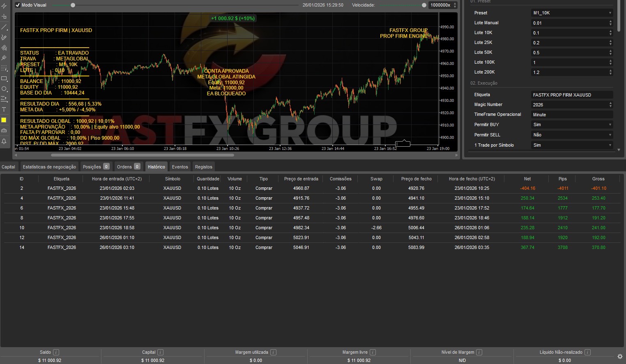Open the Permitir SELL dropdown

(x=571, y=135)
